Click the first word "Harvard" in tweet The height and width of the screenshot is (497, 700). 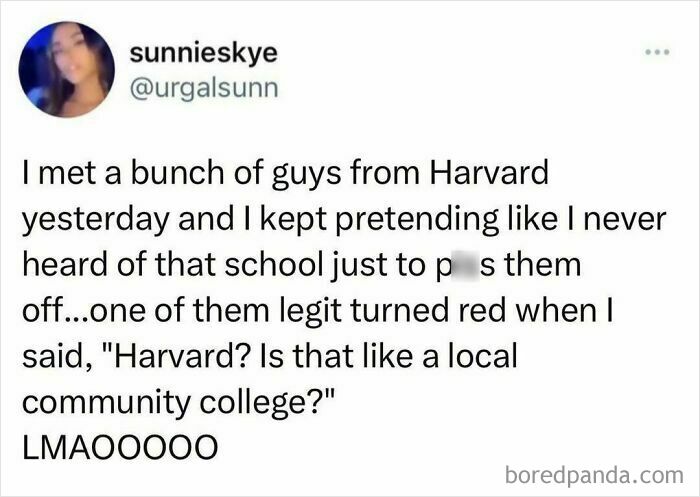pos(489,173)
